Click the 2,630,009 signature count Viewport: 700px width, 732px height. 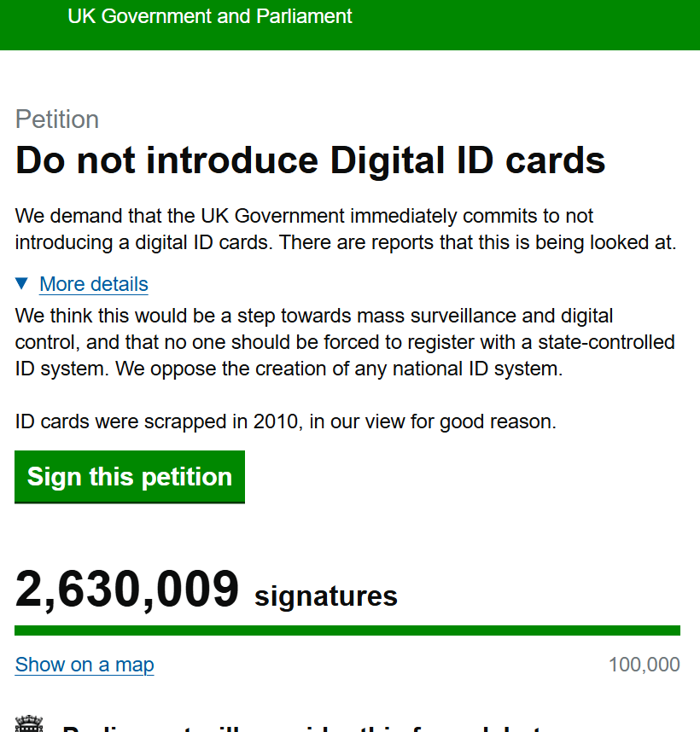[x=127, y=590]
